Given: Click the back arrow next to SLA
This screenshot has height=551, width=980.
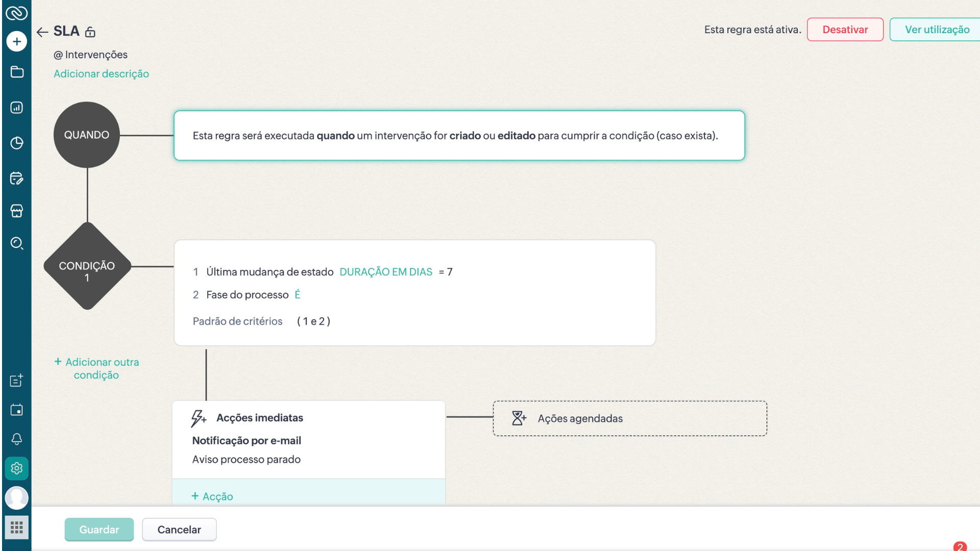Looking at the screenshot, I should pos(42,32).
